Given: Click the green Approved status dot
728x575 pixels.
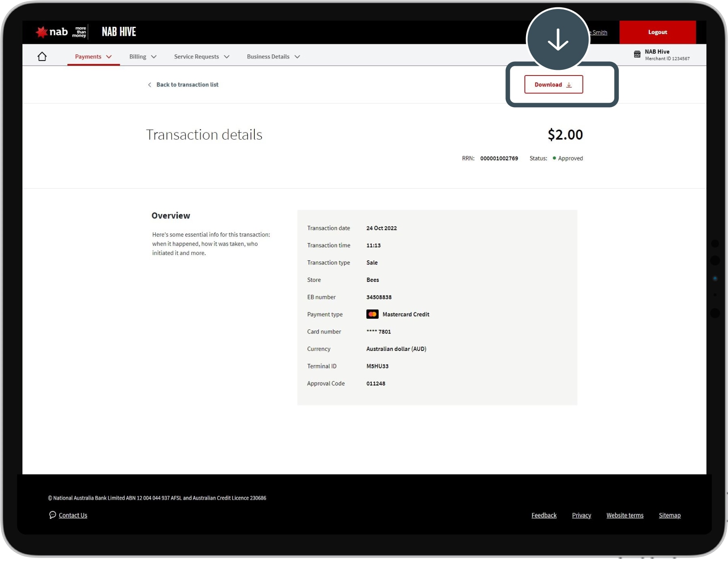Looking at the screenshot, I should click(554, 158).
